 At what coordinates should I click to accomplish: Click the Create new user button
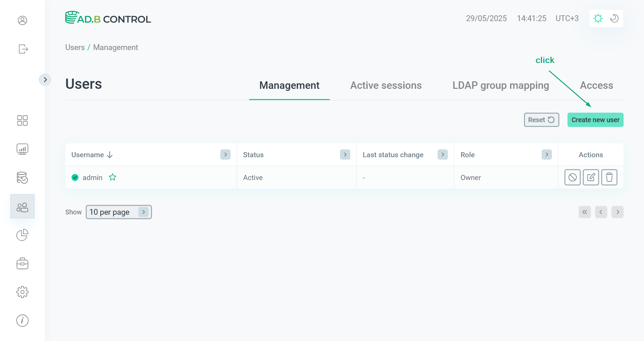[x=595, y=120]
